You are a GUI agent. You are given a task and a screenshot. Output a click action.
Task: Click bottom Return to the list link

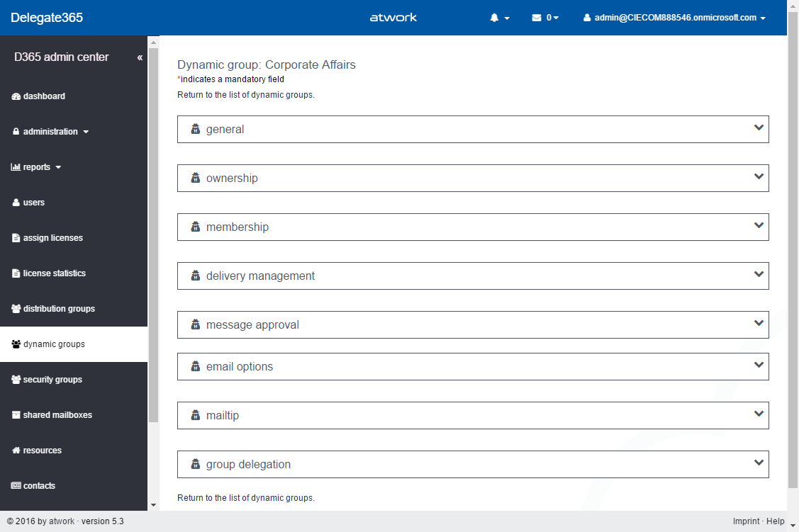tap(246, 498)
